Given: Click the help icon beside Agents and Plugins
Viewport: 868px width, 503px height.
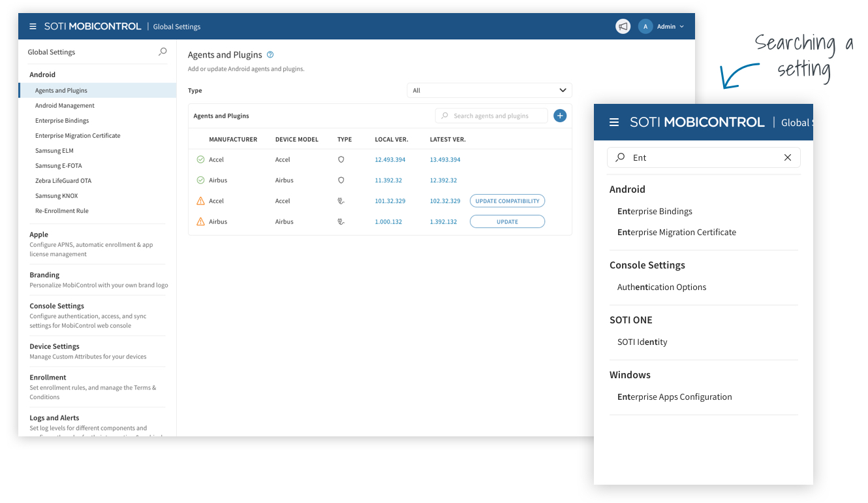Looking at the screenshot, I should 270,55.
